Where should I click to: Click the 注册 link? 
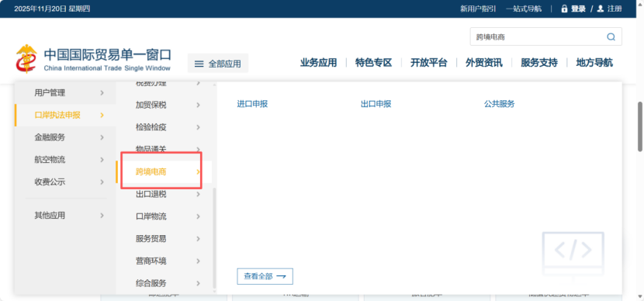pos(615,9)
